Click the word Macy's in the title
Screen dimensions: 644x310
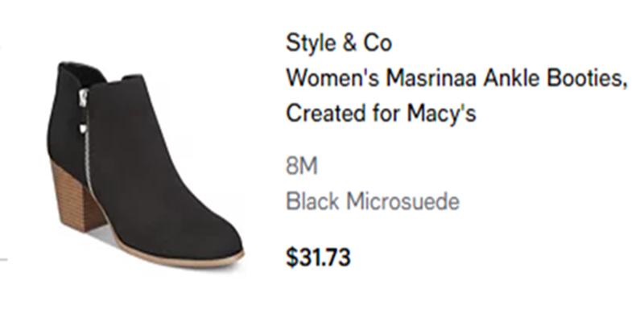(441, 113)
